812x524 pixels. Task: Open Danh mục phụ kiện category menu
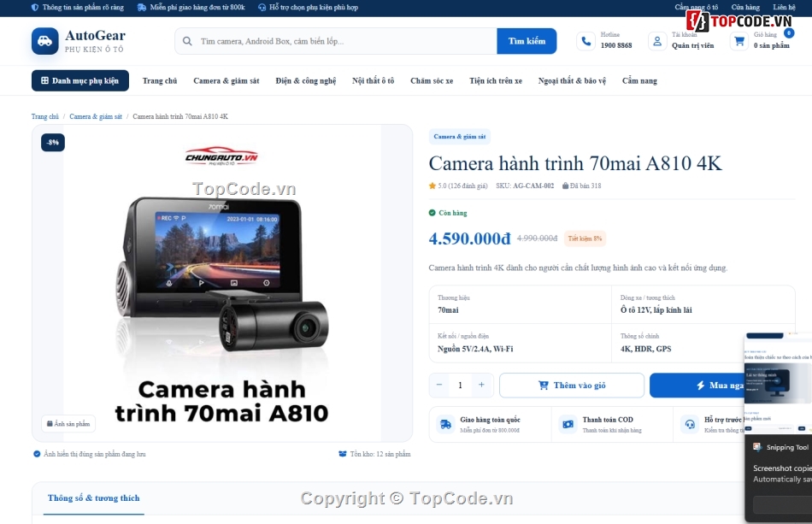80,80
